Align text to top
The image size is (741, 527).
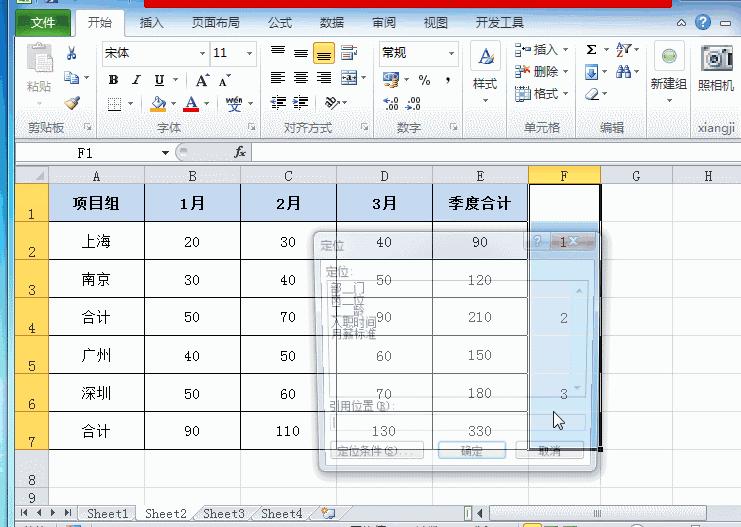[x=278, y=52]
